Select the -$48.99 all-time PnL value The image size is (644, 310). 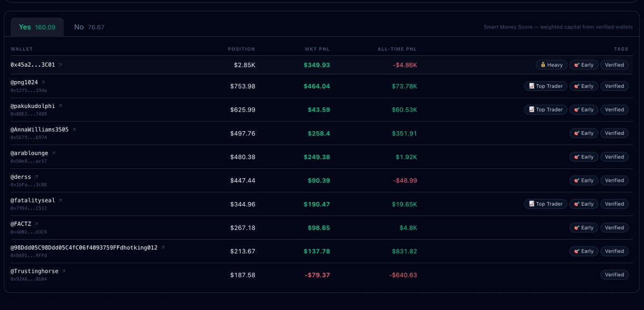point(404,181)
